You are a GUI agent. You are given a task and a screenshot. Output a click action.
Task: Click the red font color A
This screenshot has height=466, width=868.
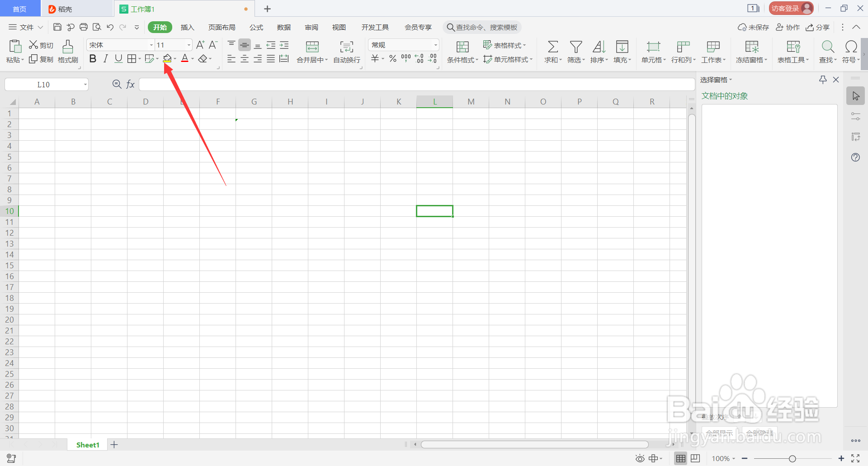click(x=185, y=58)
